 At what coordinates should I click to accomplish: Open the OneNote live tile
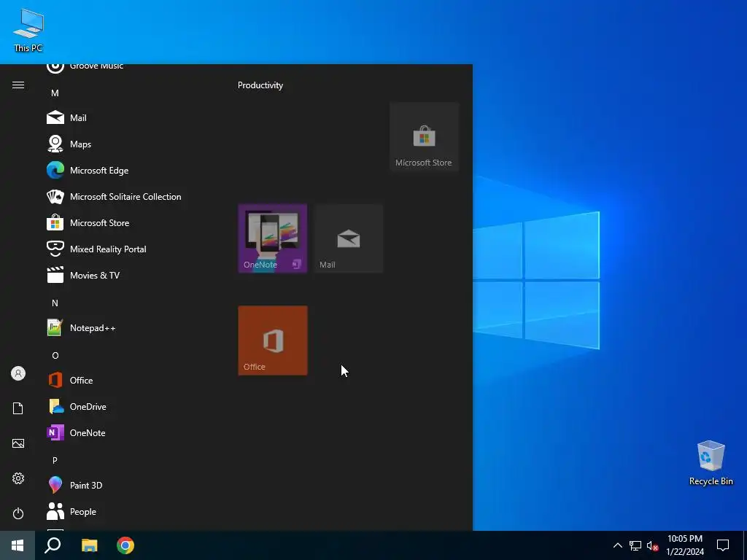click(273, 238)
